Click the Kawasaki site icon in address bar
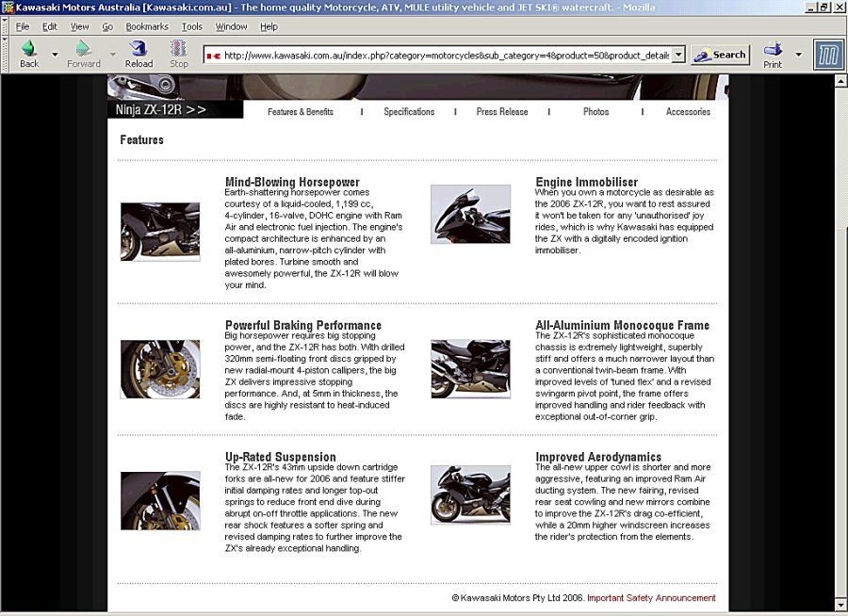Viewport: 848px width, 616px height. tap(214, 56)
